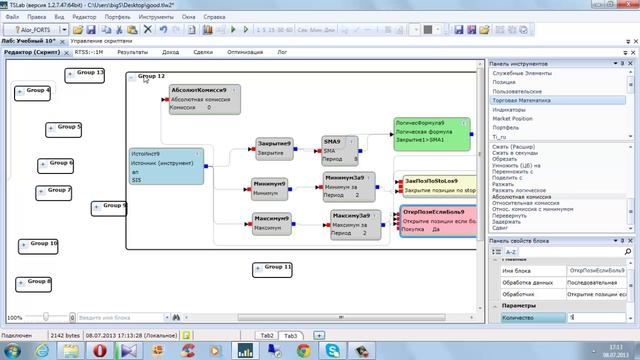This screenshot has width=640, height=360.
Task: Collapse the Параметры section in properties
Action: [x=496, y=306]
